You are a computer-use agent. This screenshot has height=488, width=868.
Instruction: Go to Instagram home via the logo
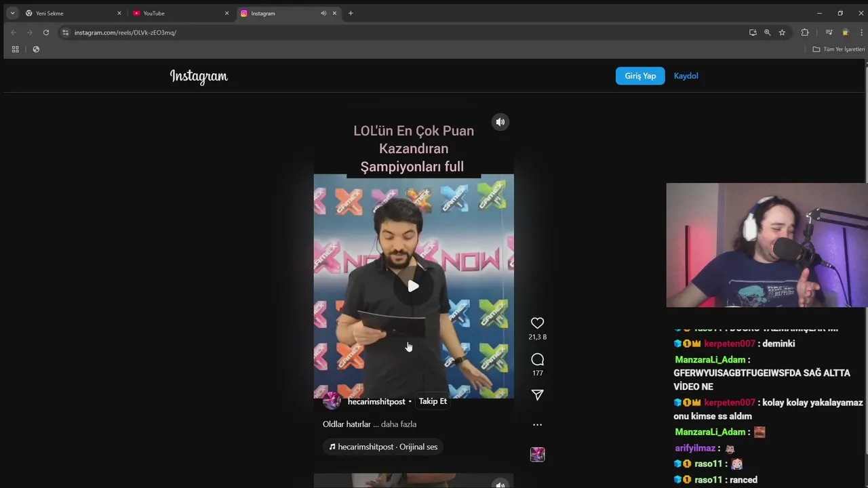pos(199,76)
